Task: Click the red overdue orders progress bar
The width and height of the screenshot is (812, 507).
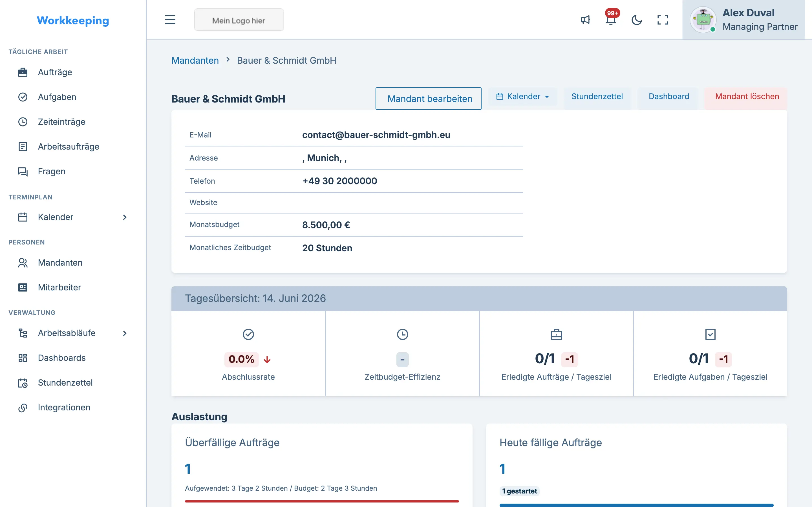Action: [x=322, y=501]
